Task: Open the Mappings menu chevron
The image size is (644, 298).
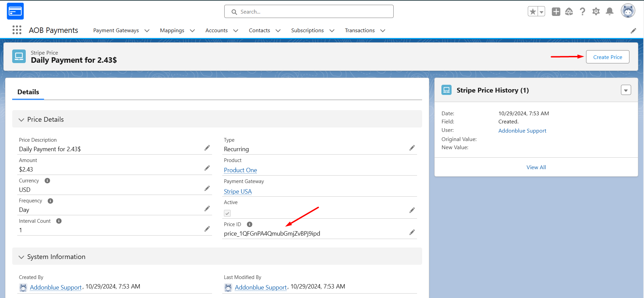Action: pos(192,31)
